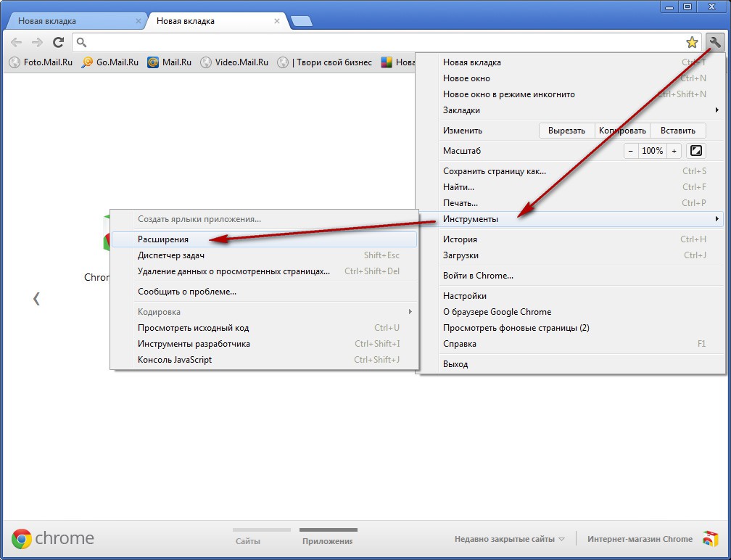The height and width of the screenshot is (560, 731).
Task: Click the back navigation arrow
Action: click(x=16, y=42)
